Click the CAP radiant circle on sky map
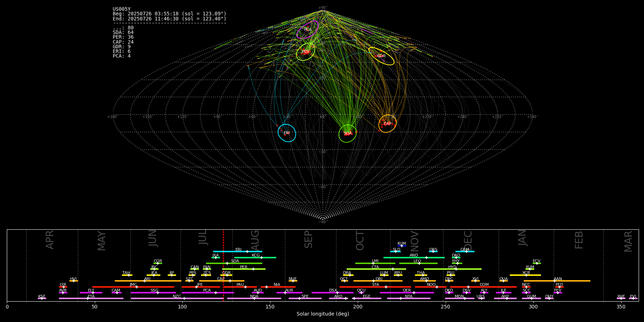The height and width of the screenshot is (322, 644). click(387, 123)
